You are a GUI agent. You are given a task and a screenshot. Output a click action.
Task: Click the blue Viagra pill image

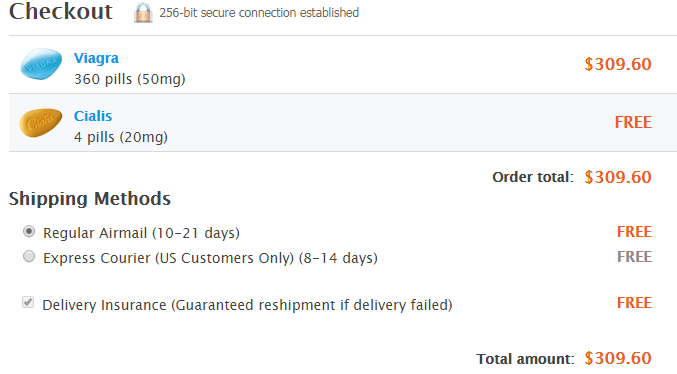click(41, 64)
